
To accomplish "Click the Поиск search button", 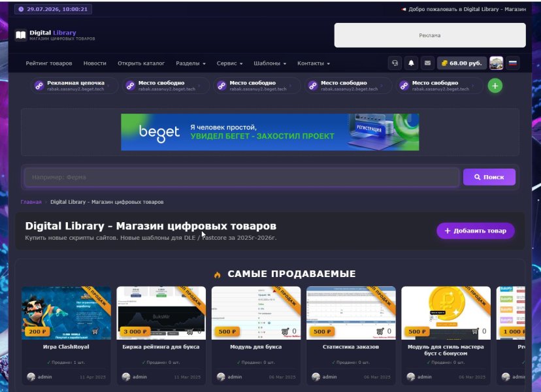I will tap(489, 177).
